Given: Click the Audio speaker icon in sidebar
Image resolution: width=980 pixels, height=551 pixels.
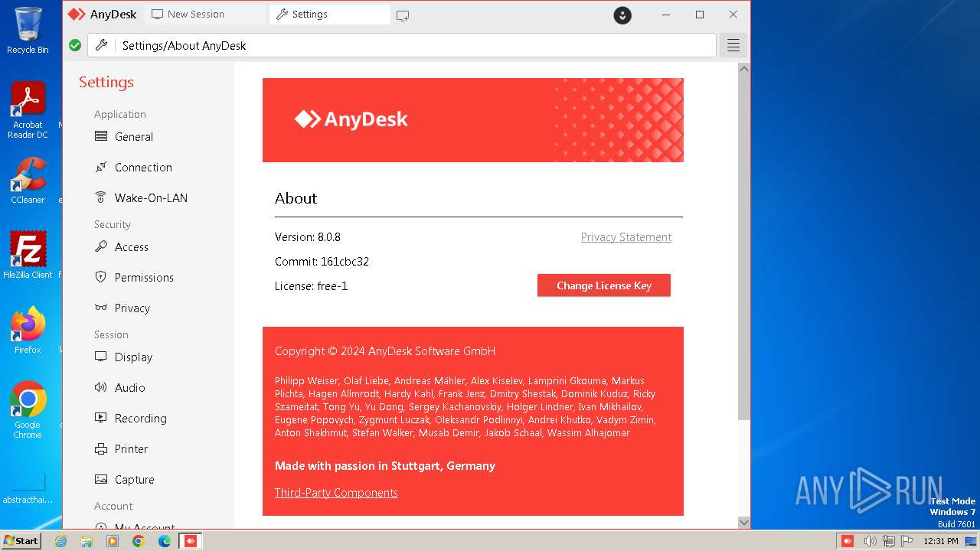Looking at the screenshot, I should click(x=100, y=387).
